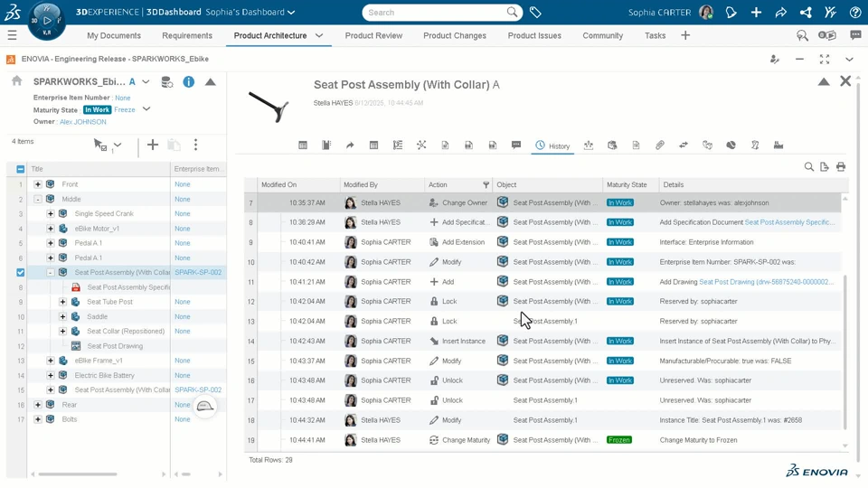
Task: Click the horizontal scrollbar under the tree
Action: [x=78, y=474]
